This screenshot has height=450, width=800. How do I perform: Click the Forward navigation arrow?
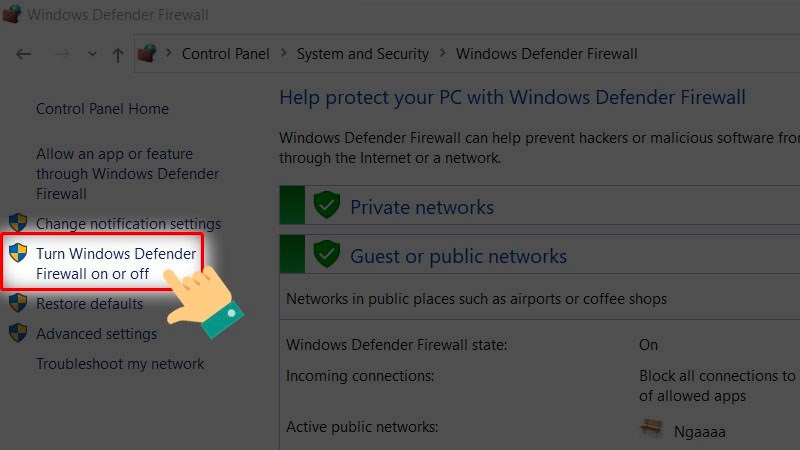coord(60,54)
